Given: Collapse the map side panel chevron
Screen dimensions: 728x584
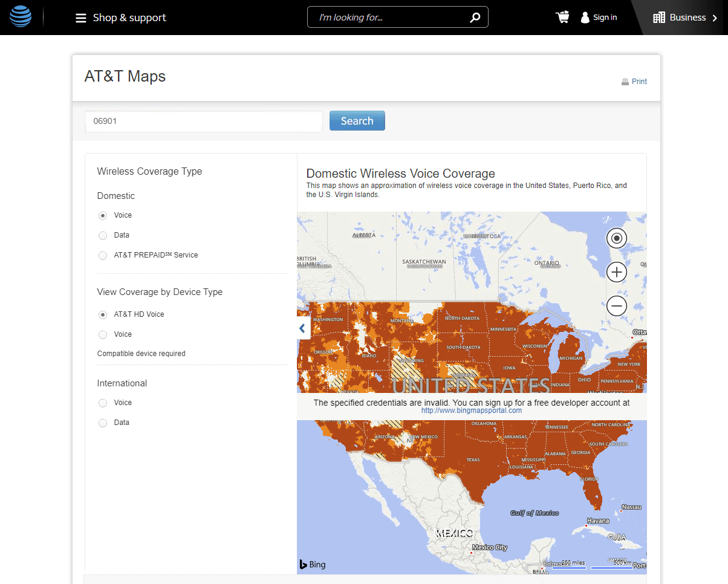Looking at the screenshot, I should [302, 328].
